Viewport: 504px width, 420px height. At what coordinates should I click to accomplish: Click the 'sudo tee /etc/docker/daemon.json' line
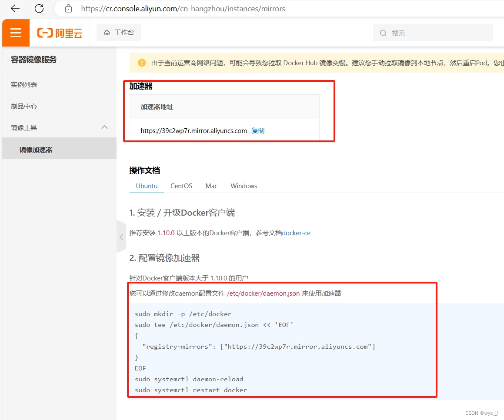point(214,325)
